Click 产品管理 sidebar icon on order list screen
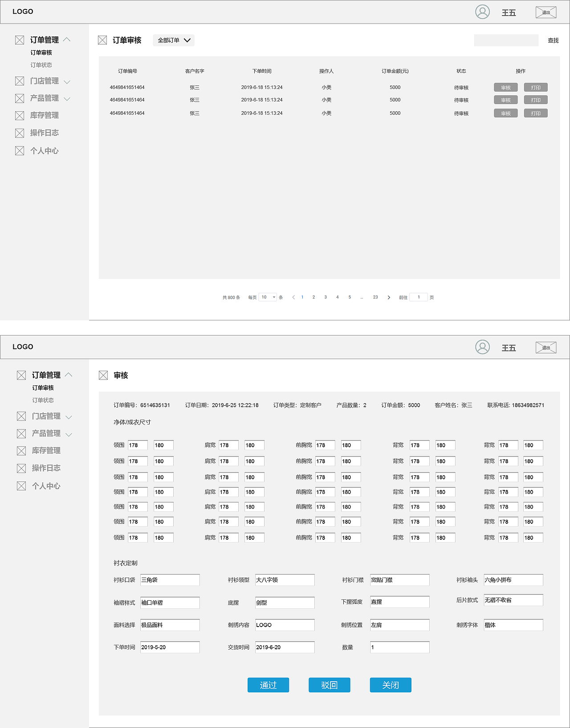Image resolution: width=570 pixels, height=728 pixels. (x=20, y=98)
